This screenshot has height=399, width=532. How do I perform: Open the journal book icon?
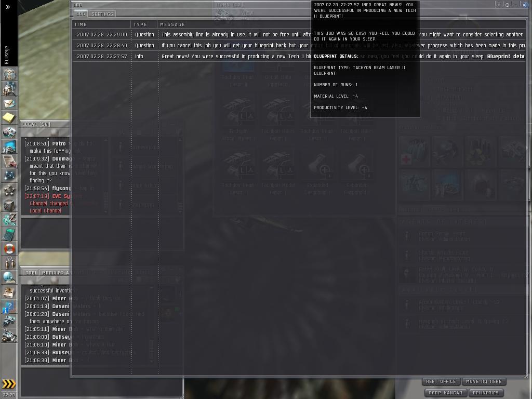click(9, 292)
